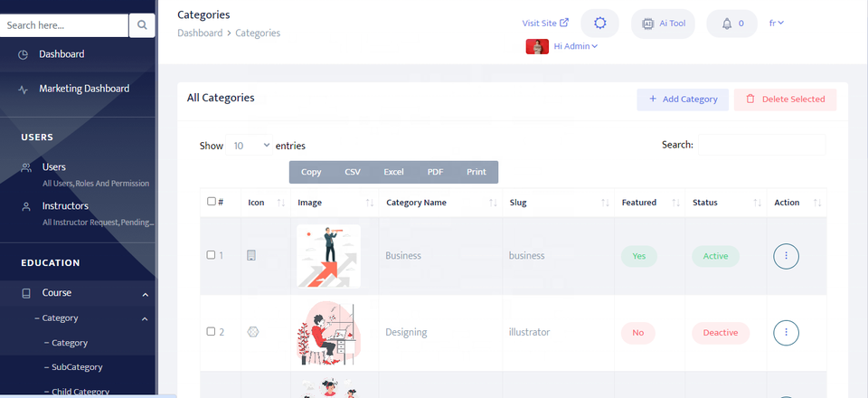The height and width of the screenshot is (398, 868).
Task: Click Dashboard in the breadcrumb
Action: pos(199,33)
